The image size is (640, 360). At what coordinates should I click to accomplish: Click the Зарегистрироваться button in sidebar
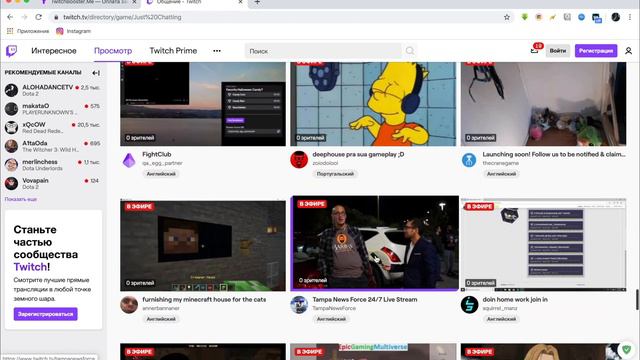click(x=45, y=314)
